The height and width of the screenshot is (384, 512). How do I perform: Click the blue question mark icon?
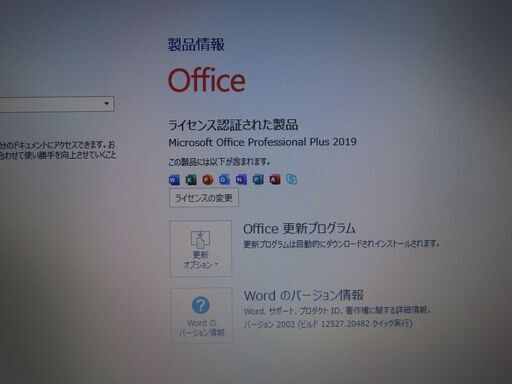201,305
